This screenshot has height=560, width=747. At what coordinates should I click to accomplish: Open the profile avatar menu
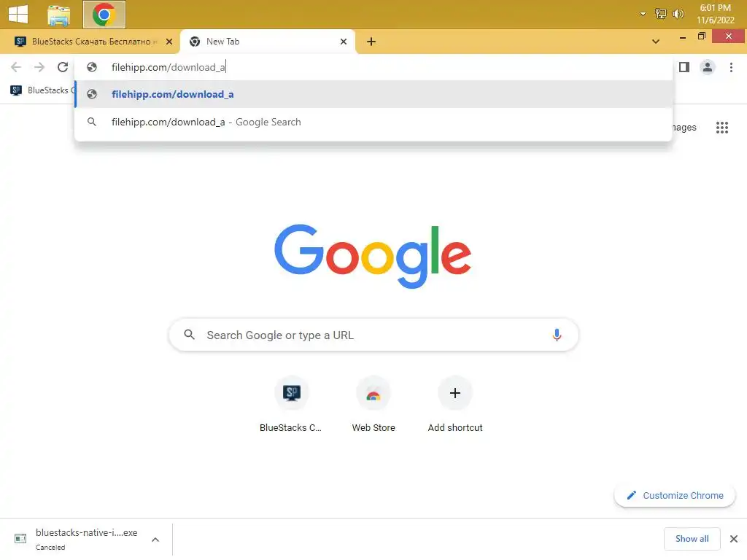708,67
